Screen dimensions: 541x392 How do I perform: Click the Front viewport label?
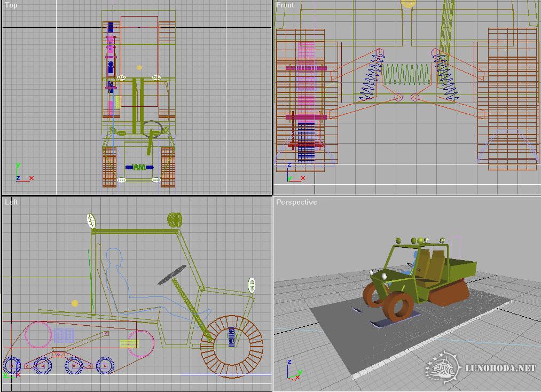click(285, 5)
